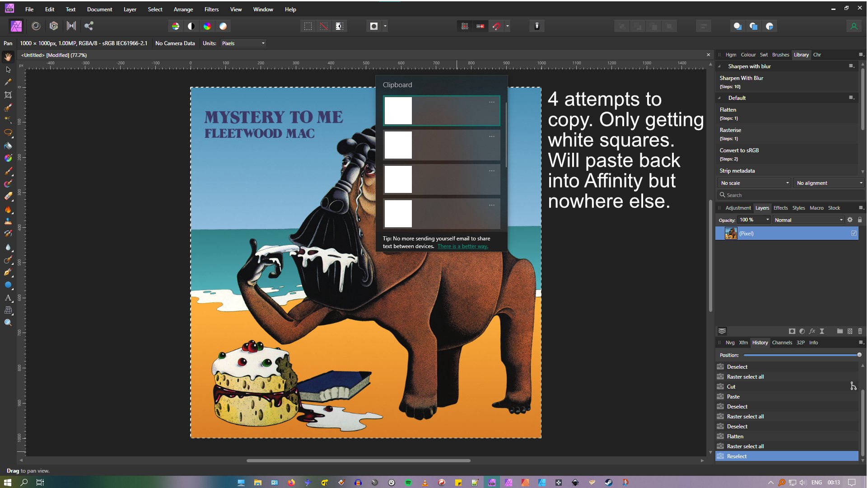The width and height of the screenshot is (868, 488).
Task: Switch to the Liquify Persona
Action: (36, 26)
